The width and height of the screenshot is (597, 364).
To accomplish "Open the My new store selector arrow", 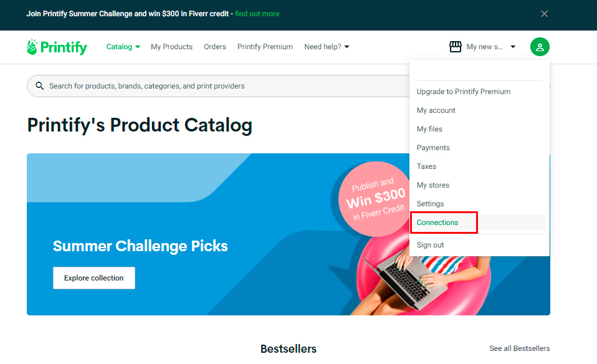I will [x=513, y=47].
